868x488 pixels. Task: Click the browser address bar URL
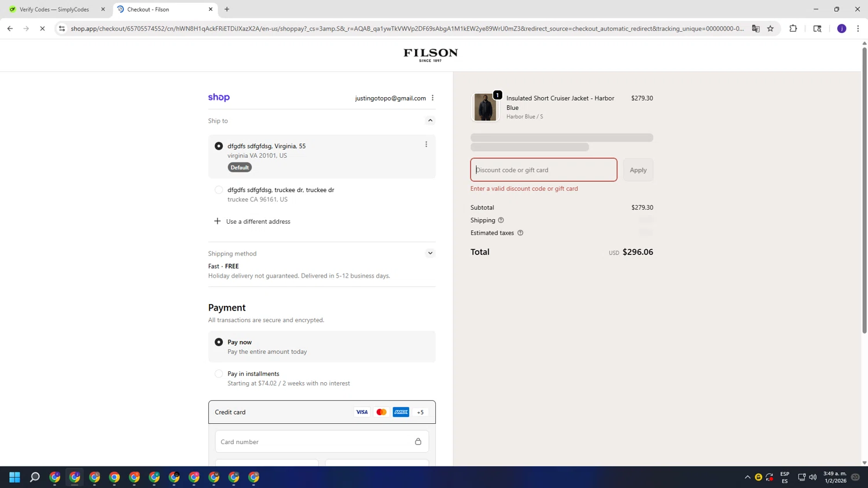pyautogui.click(x=407, y=28)
